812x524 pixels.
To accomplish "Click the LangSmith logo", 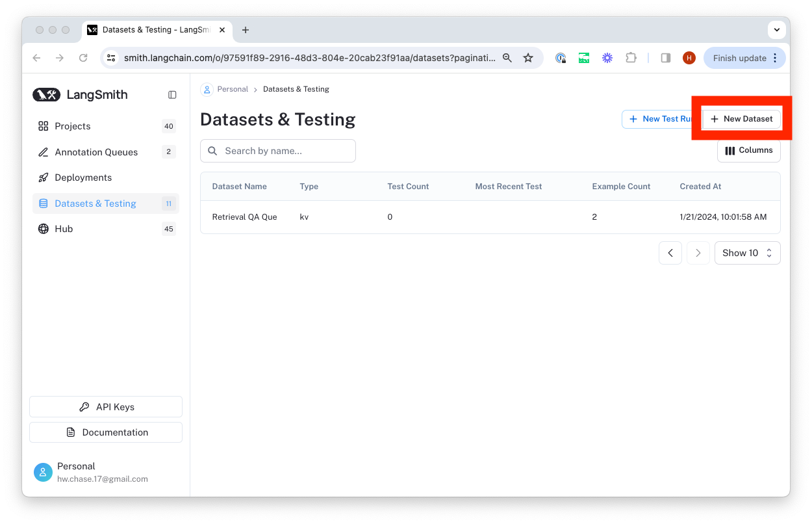I will pos(80,95).
